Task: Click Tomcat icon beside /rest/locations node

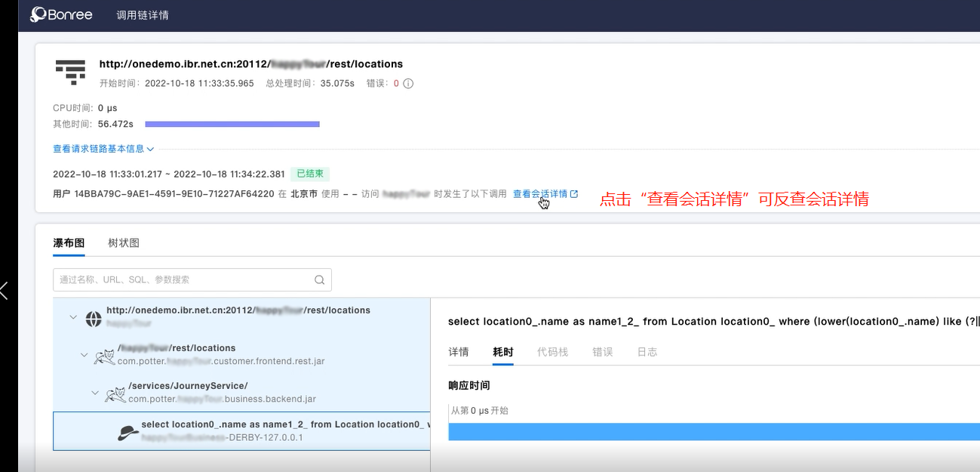Action: (x=104, y=356)
